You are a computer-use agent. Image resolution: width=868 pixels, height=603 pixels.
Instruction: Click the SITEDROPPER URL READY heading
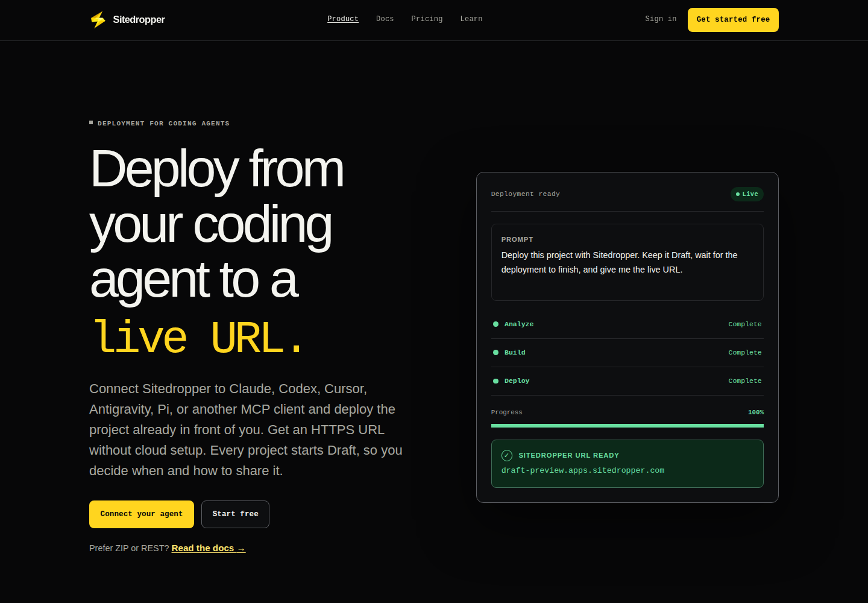[568, 455]
